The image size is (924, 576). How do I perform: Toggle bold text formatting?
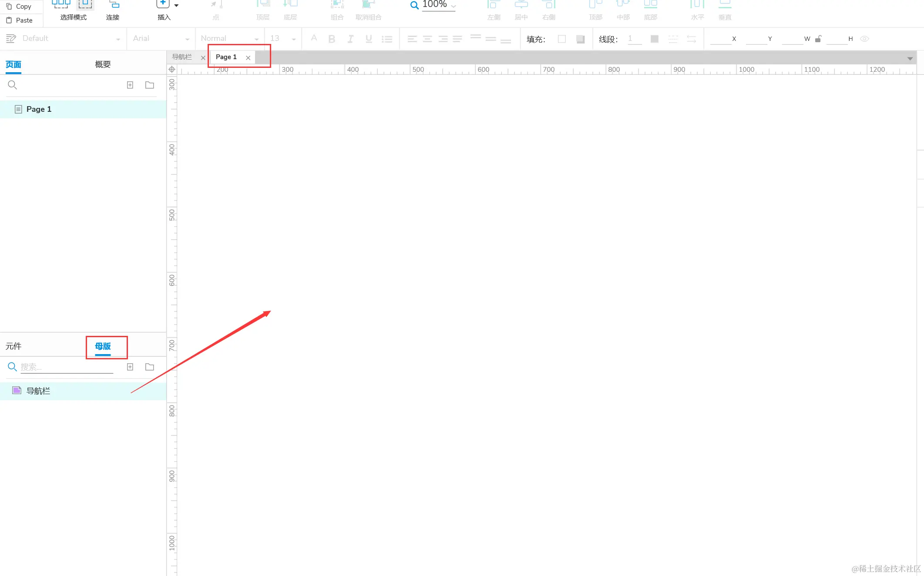point(332,39)
